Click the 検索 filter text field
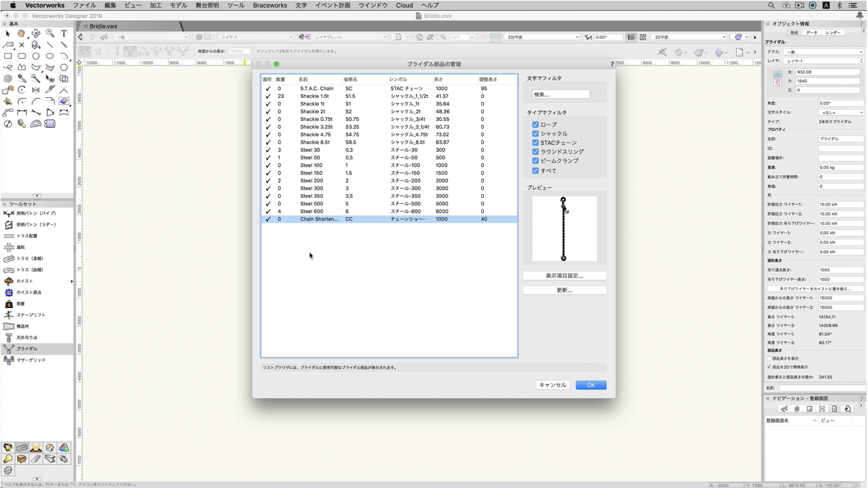Image resolution: width=868 pixels, height=488 pixels. tap(561, 95)
